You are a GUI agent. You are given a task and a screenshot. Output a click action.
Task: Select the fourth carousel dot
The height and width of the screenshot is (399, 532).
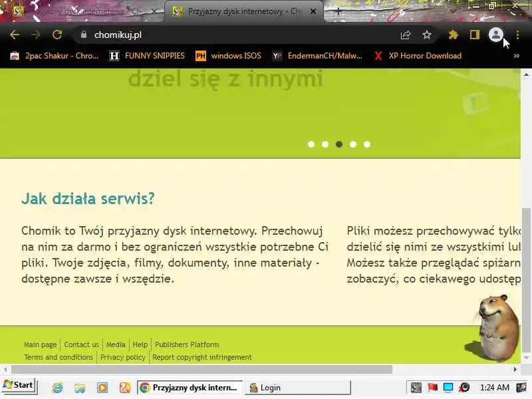[x=353, y=144]
